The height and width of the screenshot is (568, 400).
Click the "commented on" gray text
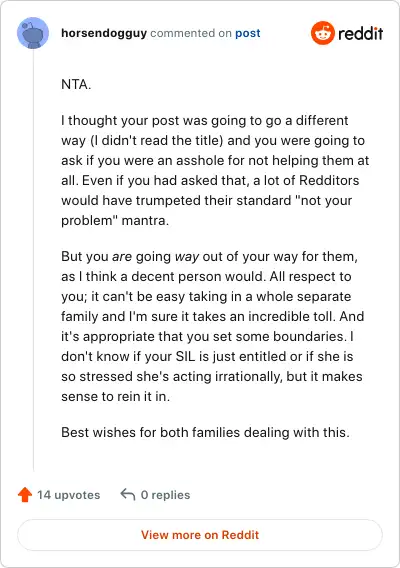(191, 33)
